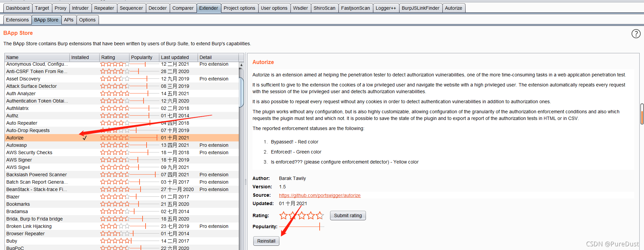Image resolution: width=644 pixels, height=250 pixels.
Task: Switch to the Extensions sub-tab
Action: (17, 20)
